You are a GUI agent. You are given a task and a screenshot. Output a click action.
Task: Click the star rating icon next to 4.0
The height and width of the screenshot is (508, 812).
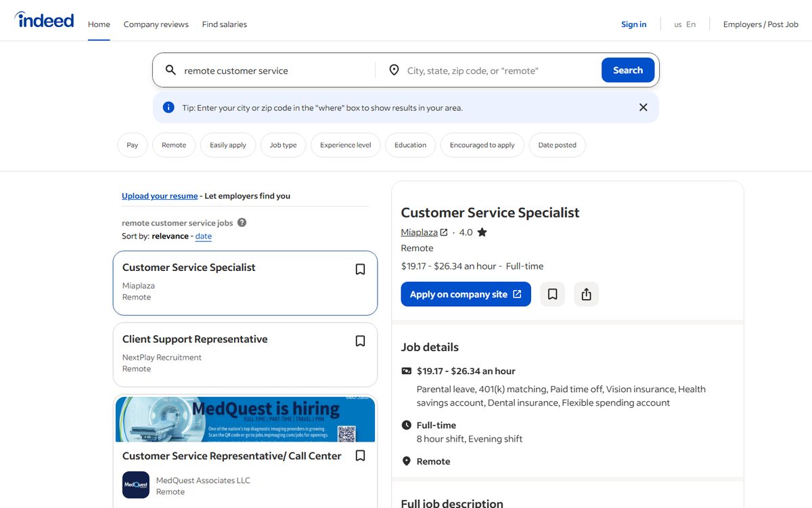pyautogui.click(x=482, y=232)
